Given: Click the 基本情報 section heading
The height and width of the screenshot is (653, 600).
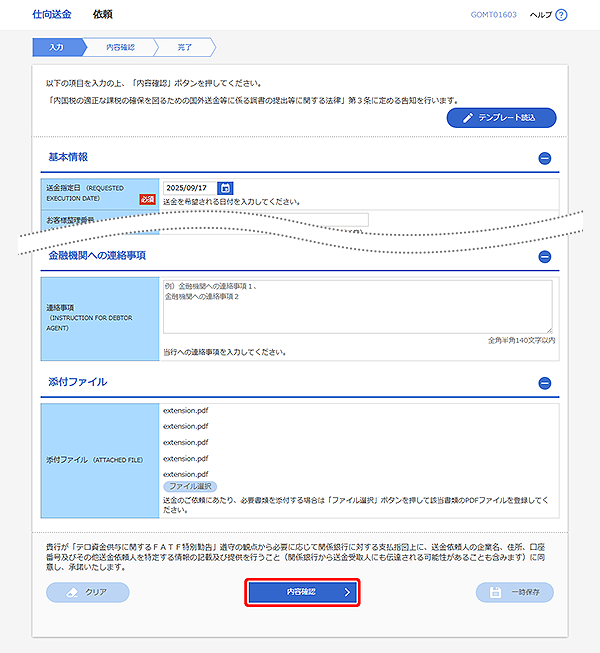Looking at the screenshot, I should coord(68,157).
